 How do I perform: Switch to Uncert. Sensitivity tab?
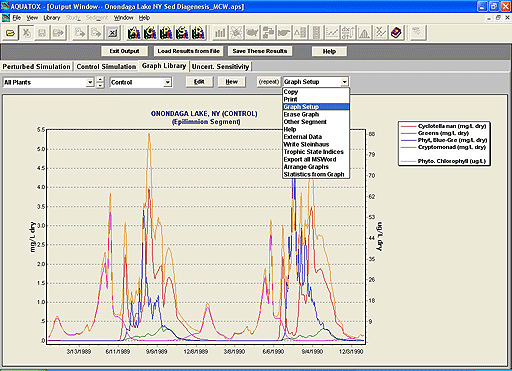[220, 67]
